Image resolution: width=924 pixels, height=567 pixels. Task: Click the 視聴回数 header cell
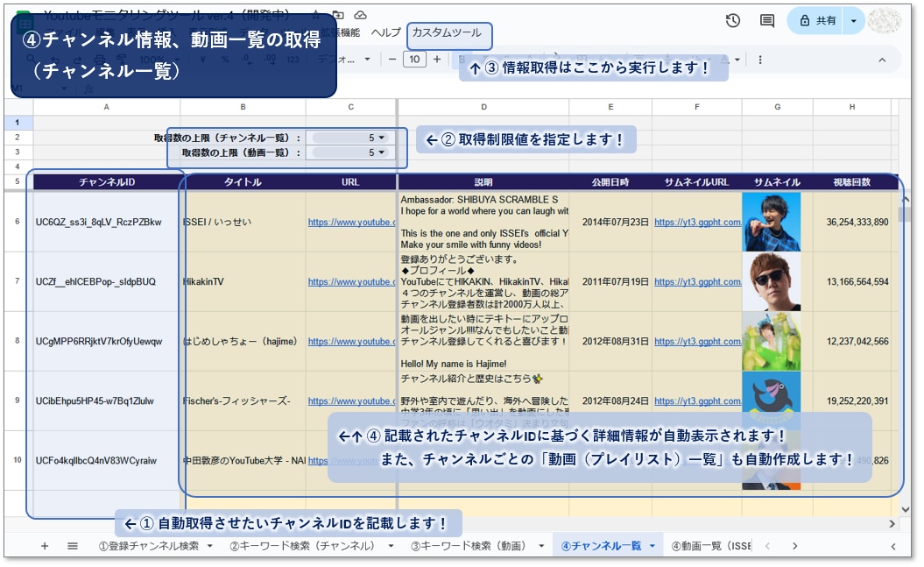click(x=852, y=182)
